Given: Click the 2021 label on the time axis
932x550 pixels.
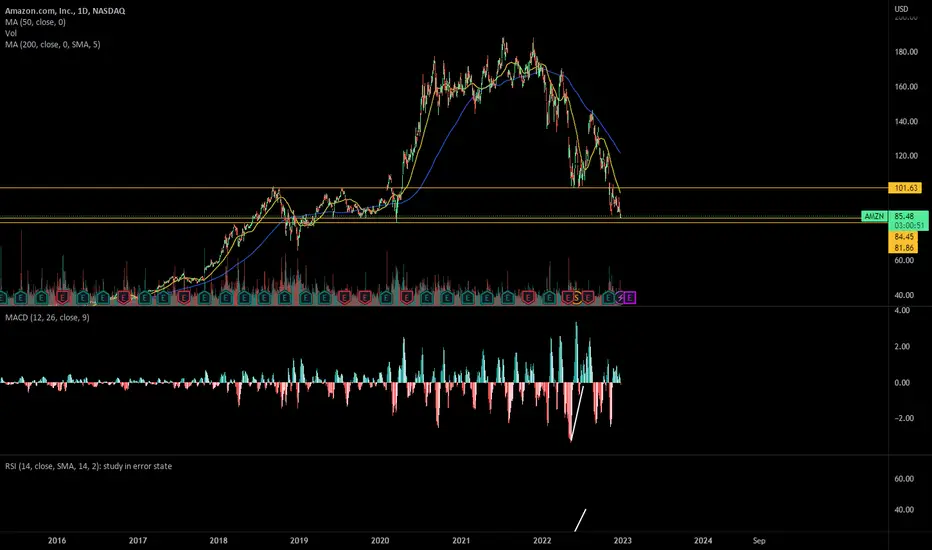Looking at the screenshot, I should [x=461, y=540].
